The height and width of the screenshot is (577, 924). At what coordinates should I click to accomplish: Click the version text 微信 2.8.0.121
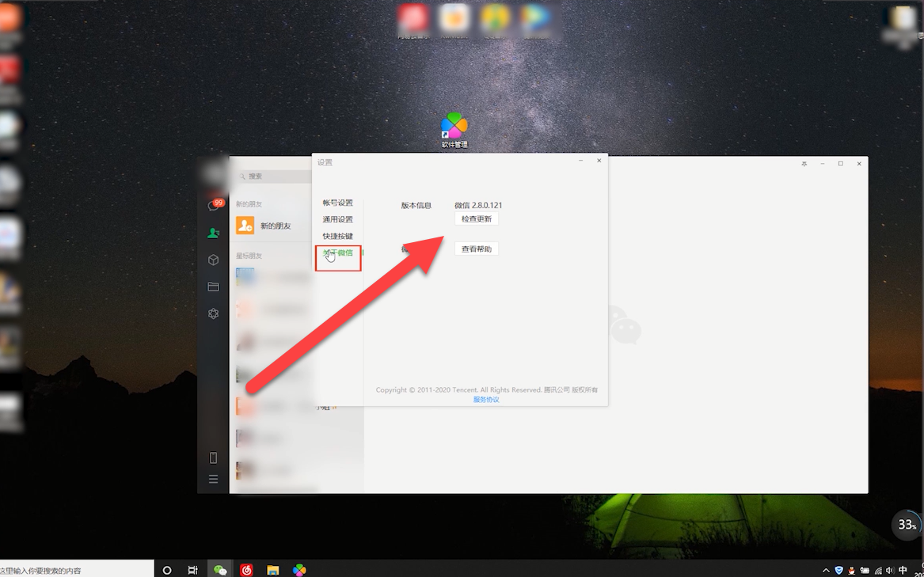tap(478, 205)
